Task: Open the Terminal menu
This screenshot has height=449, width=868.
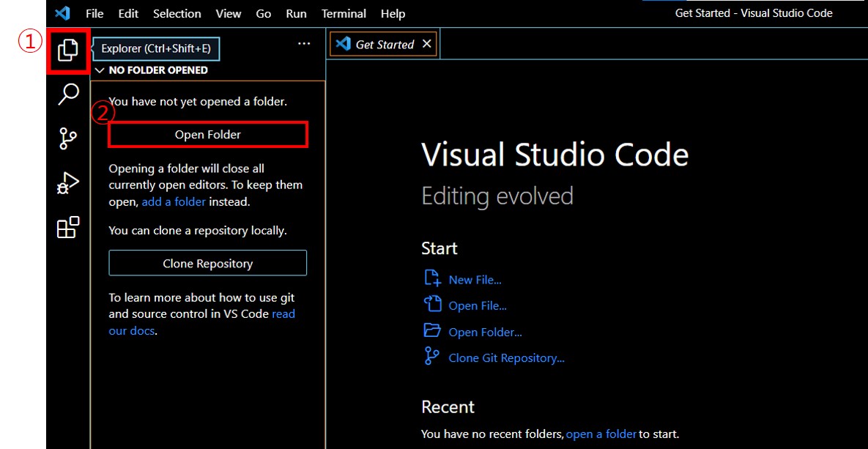Action: pyautogui.click(x=344, y=14)
